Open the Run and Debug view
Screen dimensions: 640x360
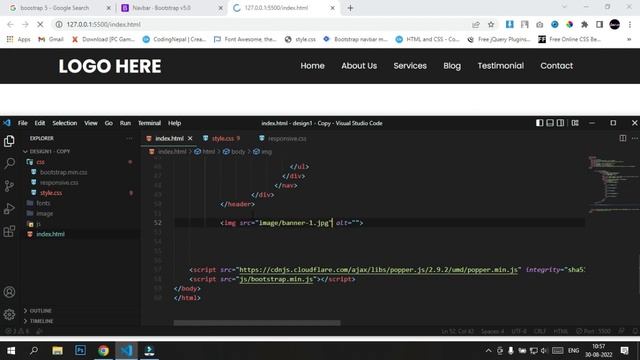pyautogui.click(x=9, y=209)
